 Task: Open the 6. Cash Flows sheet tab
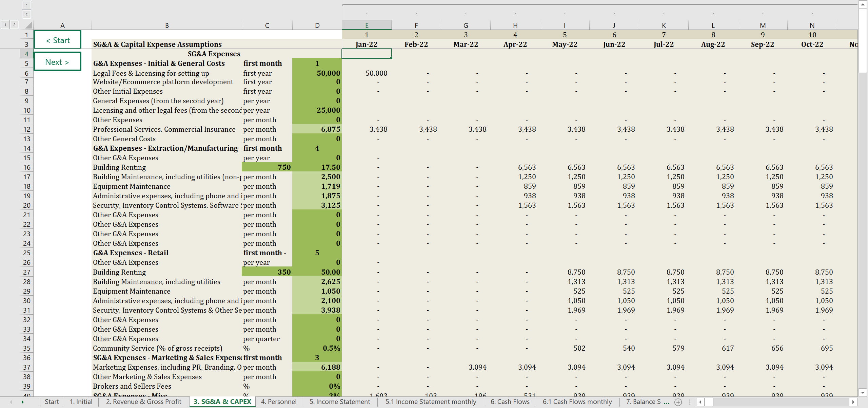510,402
